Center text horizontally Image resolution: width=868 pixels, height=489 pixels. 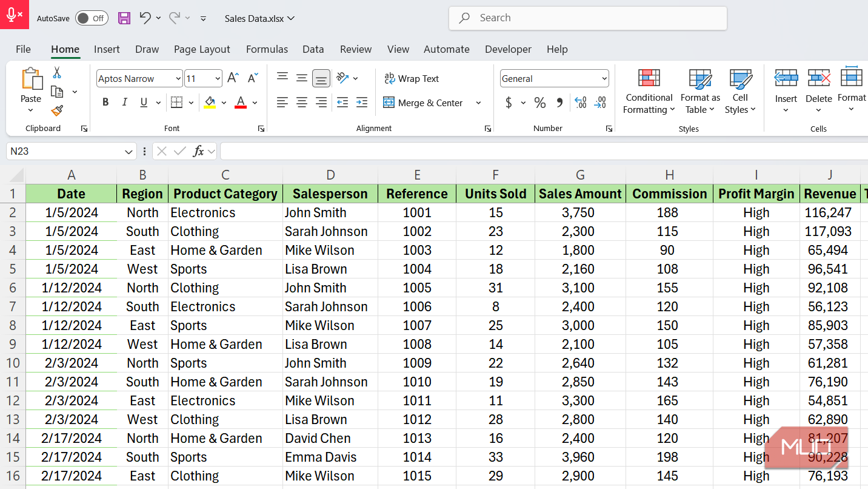pyautogui.click(x=302, y=103)
